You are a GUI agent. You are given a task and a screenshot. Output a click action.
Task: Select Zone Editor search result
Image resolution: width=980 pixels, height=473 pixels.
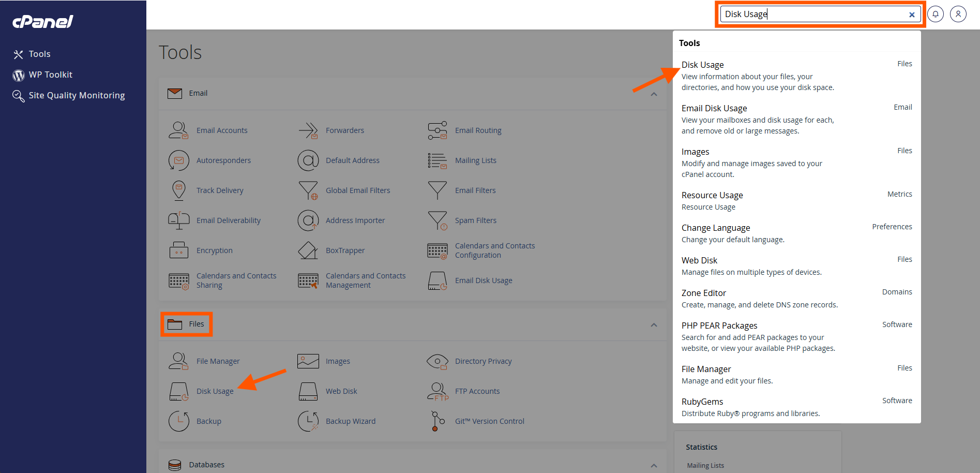click(x=703, y=293)
